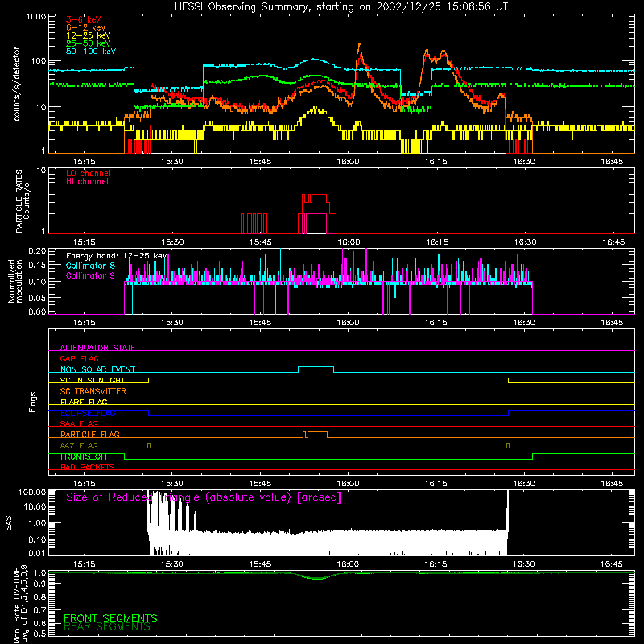Click the Normalized modulation axis label
644x644 pixels.
click(15, 281)
